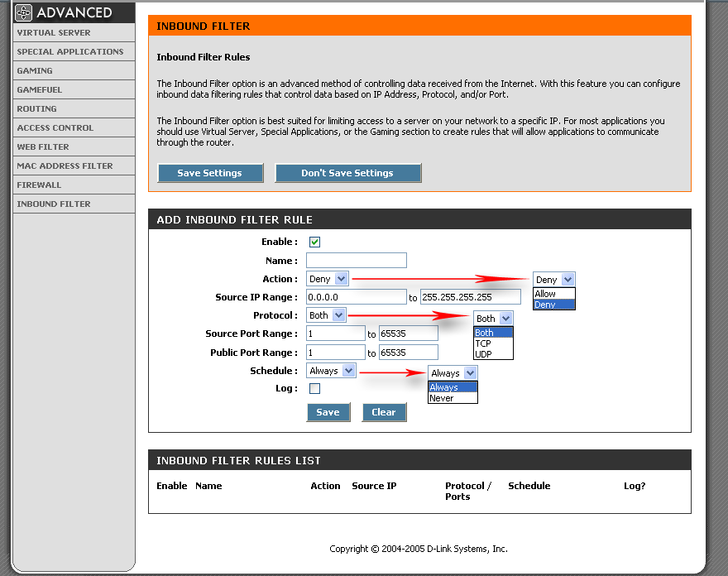Viewport: 728px width, 576px height.
Task: Click the Save Settings button
Action: point(210,173)
